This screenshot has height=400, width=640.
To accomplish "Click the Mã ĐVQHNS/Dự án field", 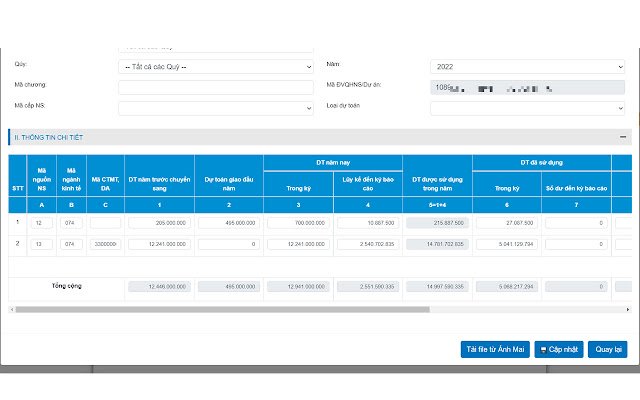I will point(527,87).
